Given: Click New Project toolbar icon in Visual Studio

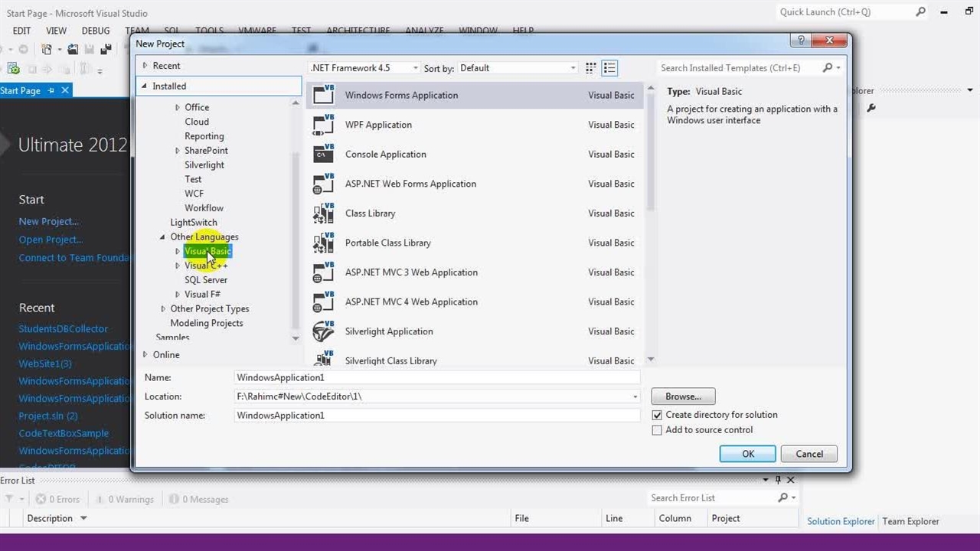Looking at the screenshot, I should tap(47, 49).
